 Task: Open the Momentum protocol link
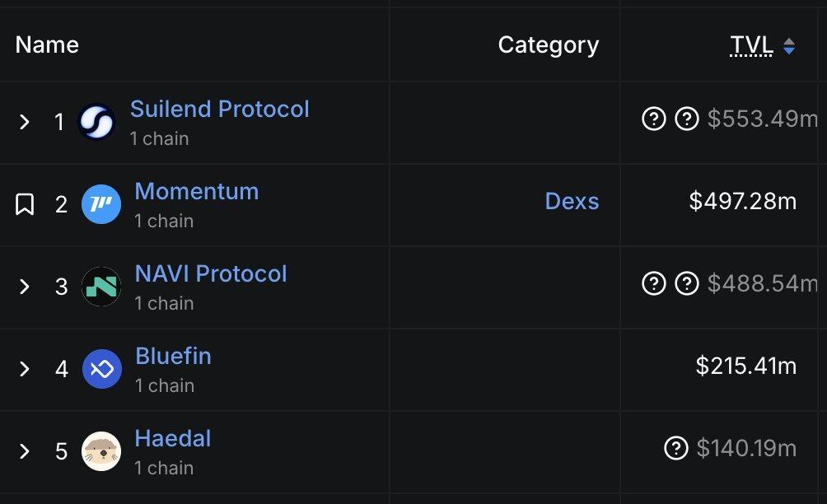196,191
